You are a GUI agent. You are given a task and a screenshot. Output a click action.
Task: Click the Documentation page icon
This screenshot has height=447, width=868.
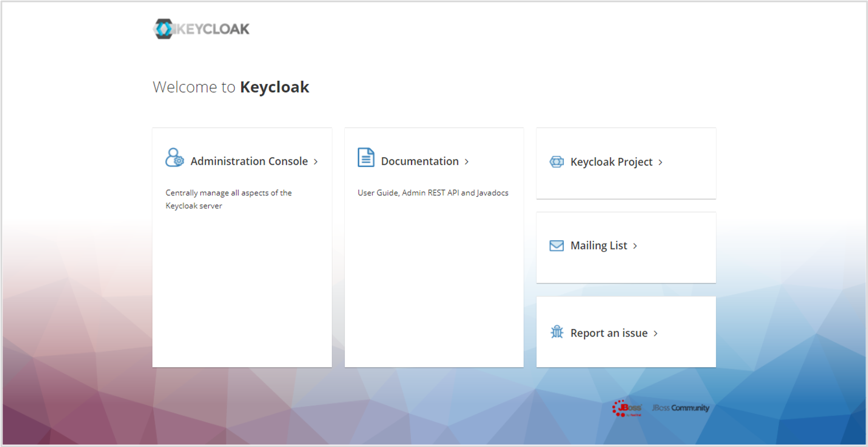366,158
